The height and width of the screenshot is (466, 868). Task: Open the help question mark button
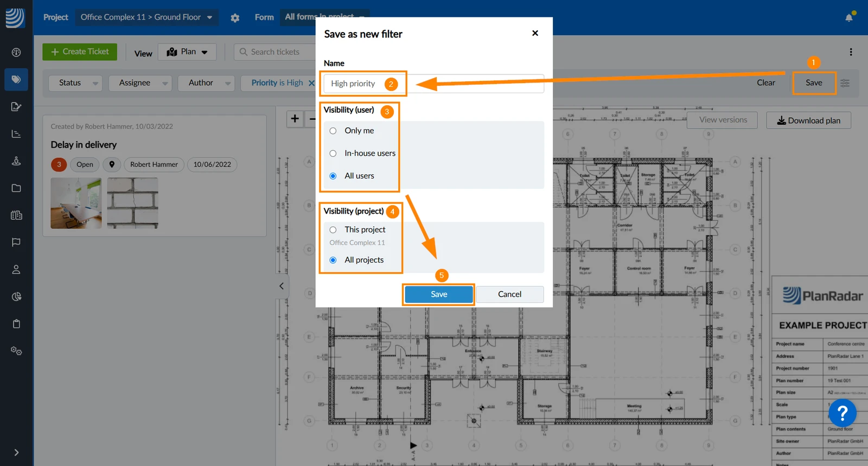tap(843, 413)
